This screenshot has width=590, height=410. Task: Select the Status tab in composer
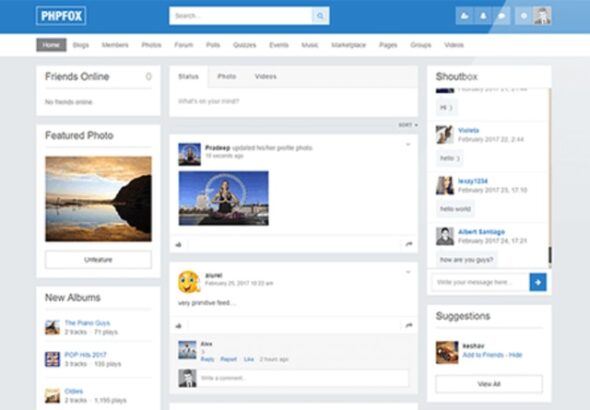point(189,77)
